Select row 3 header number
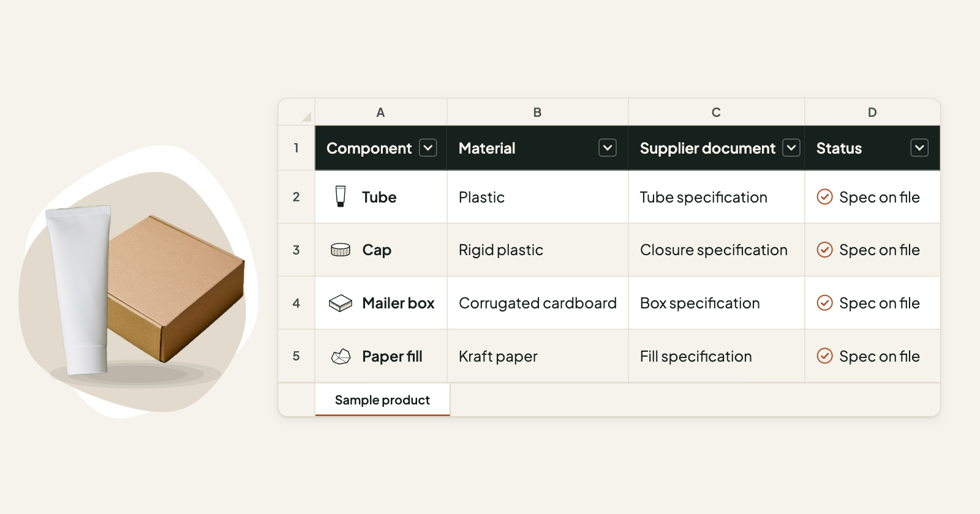 pos(296,250)
